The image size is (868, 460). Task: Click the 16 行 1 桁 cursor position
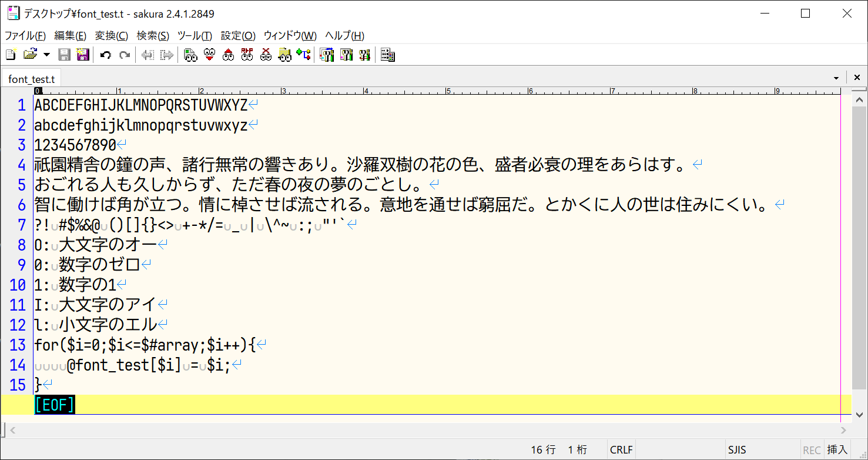559,450
